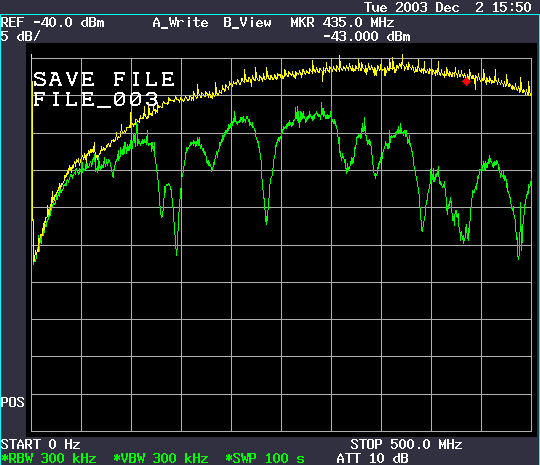Click the red diamond marker on trace
Screen dimensions: 540x465
pyautogui.click(x=466, y=82)
